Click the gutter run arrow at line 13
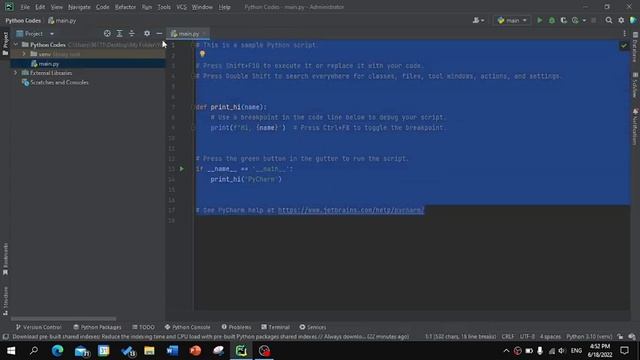Image resolution: width=640 pixels, height=360 pixels. pyautogui.click(x=182, y=169)
